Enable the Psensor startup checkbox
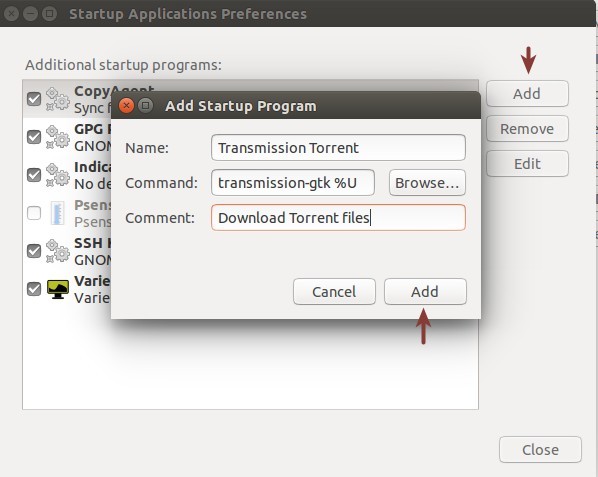The height and width of the screenshot is (477, 598). (34, 213)
